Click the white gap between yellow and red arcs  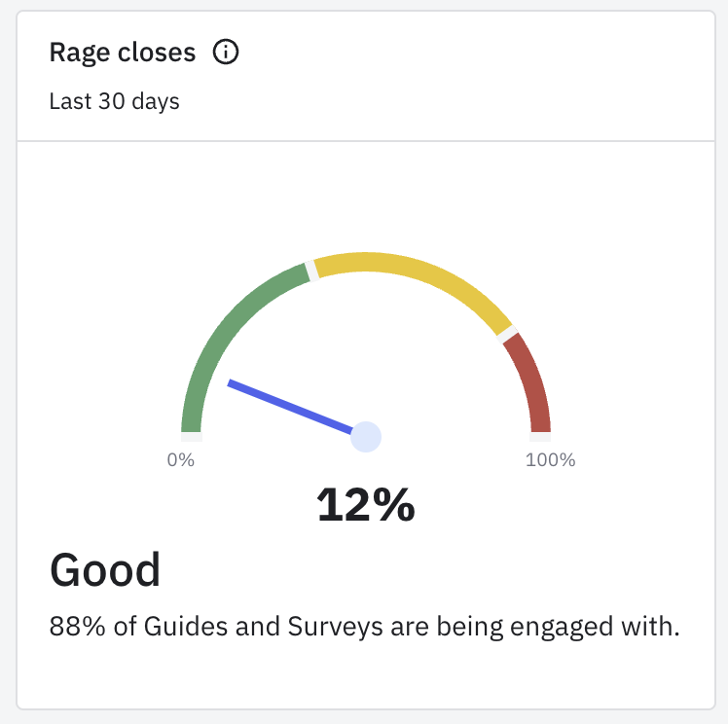click(508, 333)
